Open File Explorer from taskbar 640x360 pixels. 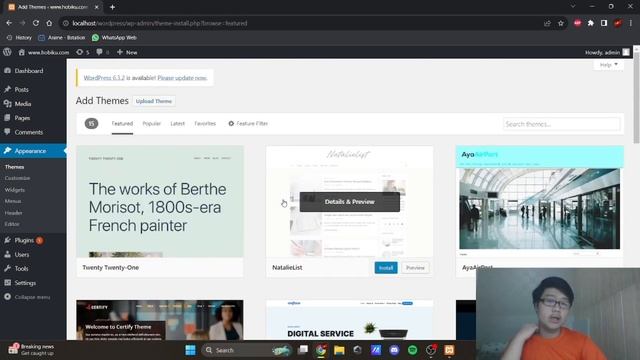click(x=339, y=350)
